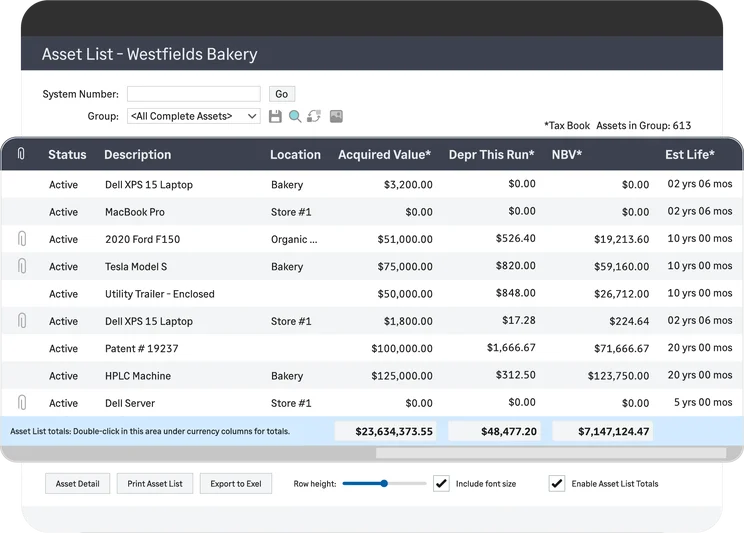744x533 pixels.
Task: Toggle the Enable Asset List Totals checkbox
Action: tap(557, 484)
